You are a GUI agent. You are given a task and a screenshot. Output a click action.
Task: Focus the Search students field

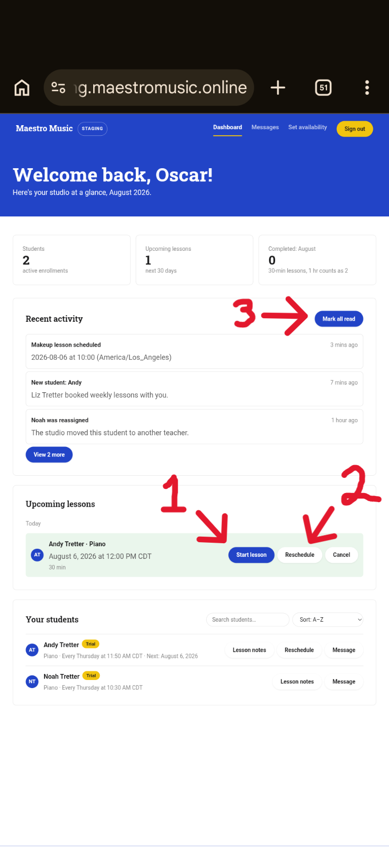pyautogui.click(x=248, y=620)
